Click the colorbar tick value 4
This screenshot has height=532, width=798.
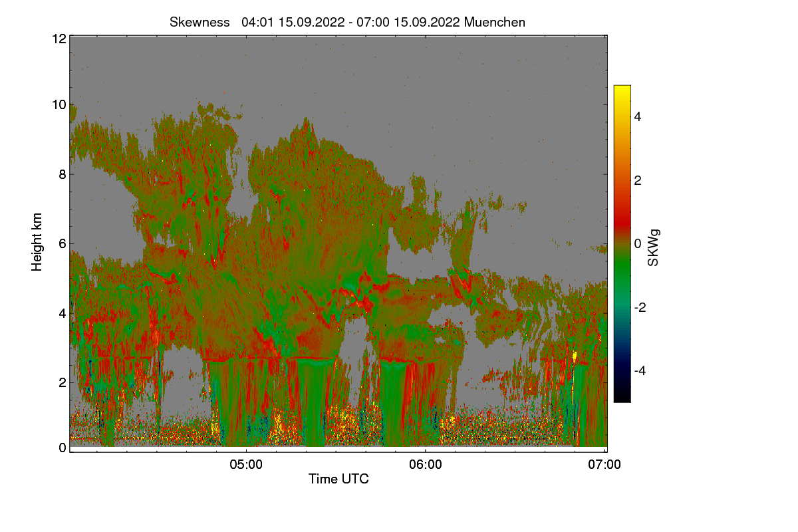coord(638,116)
